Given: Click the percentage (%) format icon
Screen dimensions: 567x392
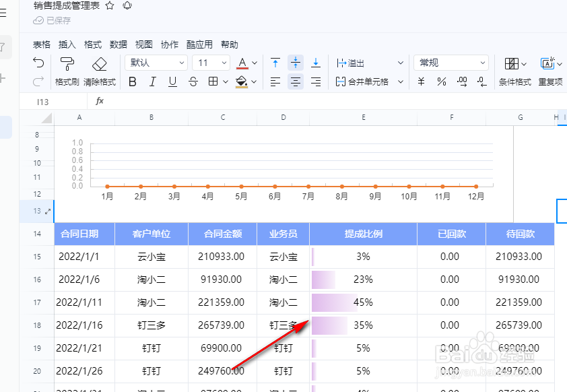Looking at the screenshot, I should (440, 81).
